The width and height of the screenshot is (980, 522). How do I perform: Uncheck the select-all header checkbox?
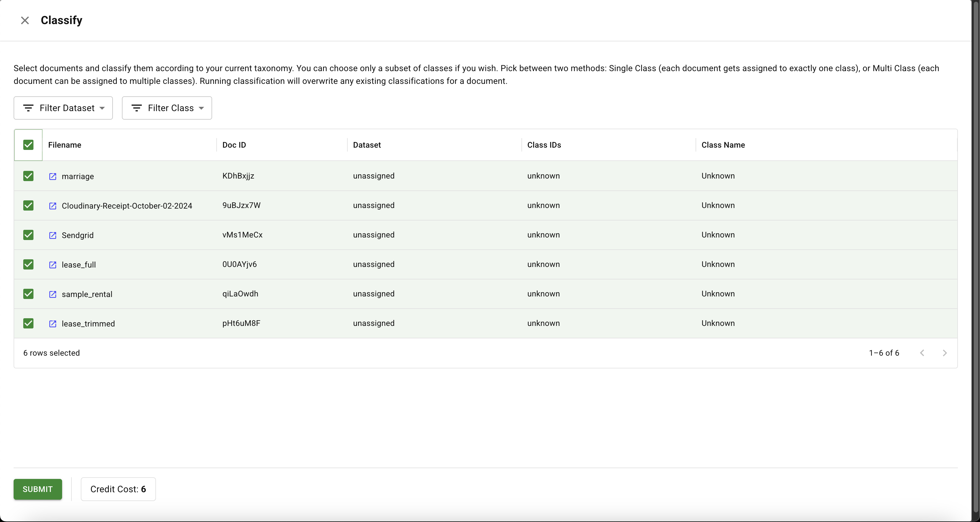coord(28,145)
